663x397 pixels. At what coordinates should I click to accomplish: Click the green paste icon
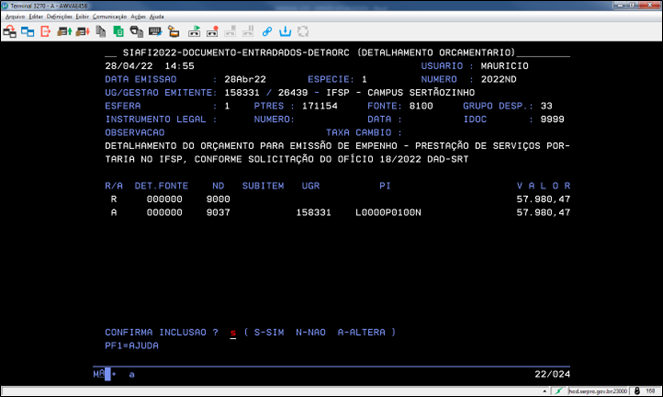click(118, 31)
